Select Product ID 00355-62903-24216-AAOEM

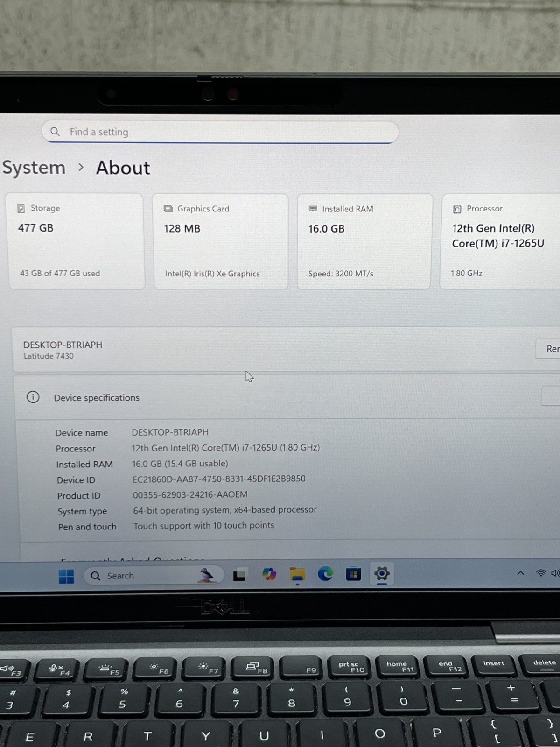point(190,494)
